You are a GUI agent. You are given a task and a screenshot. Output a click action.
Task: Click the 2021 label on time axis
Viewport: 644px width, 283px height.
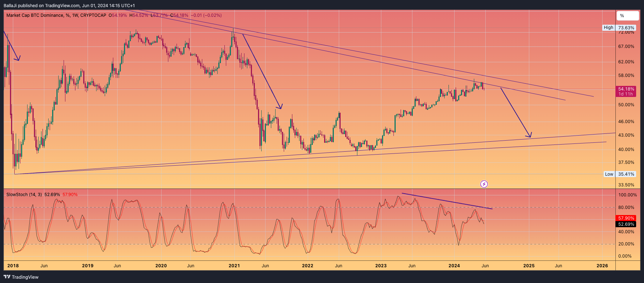click(x=234, y=265)
